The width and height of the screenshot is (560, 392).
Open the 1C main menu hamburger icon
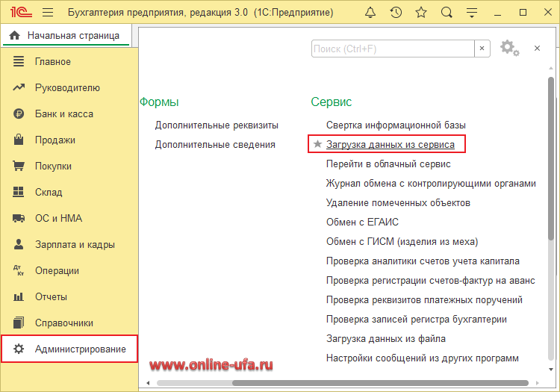(x=48, y=13)
